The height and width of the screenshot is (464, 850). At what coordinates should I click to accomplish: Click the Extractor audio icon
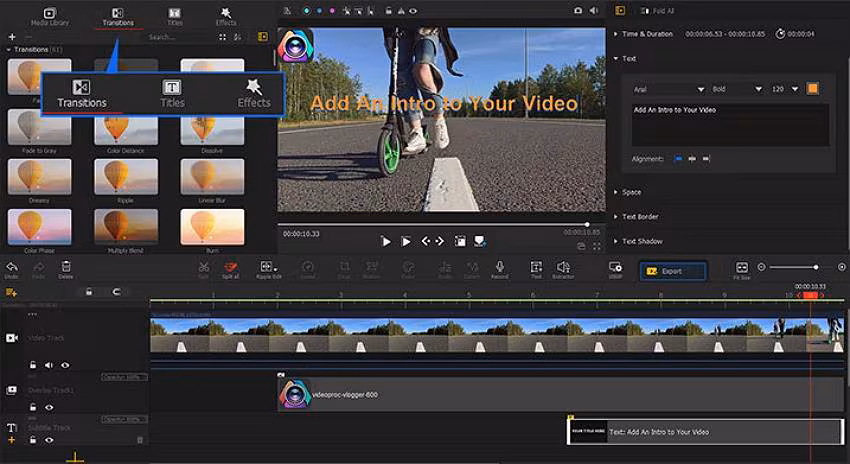pyautogui.click(x=563, y=269)
